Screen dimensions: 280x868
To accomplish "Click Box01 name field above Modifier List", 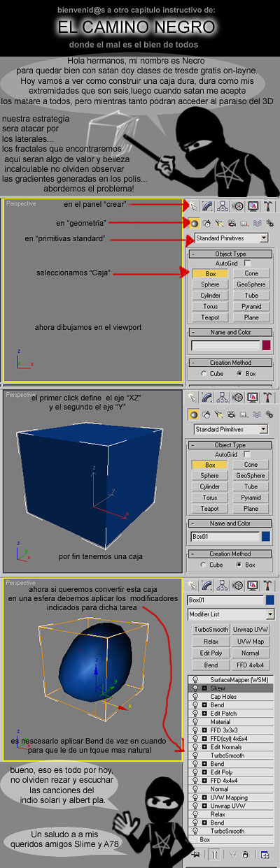I will [x=225, y=600].
